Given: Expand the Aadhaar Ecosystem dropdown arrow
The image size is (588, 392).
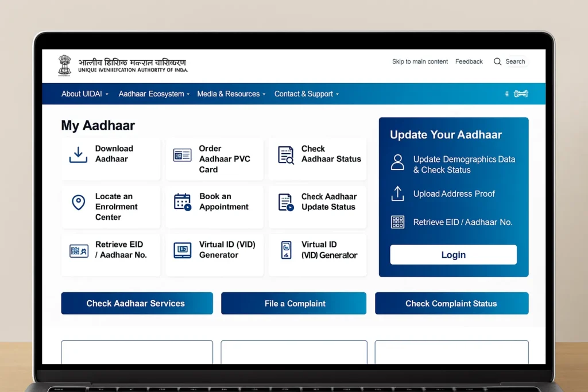Looking at the screenshot, I should tap(188, 94).
